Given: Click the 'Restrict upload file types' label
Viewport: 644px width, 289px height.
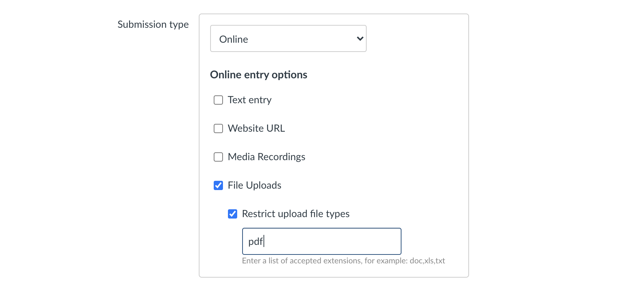Looking at the screenshot, I should pyautogui.click(x=296, y=214).
